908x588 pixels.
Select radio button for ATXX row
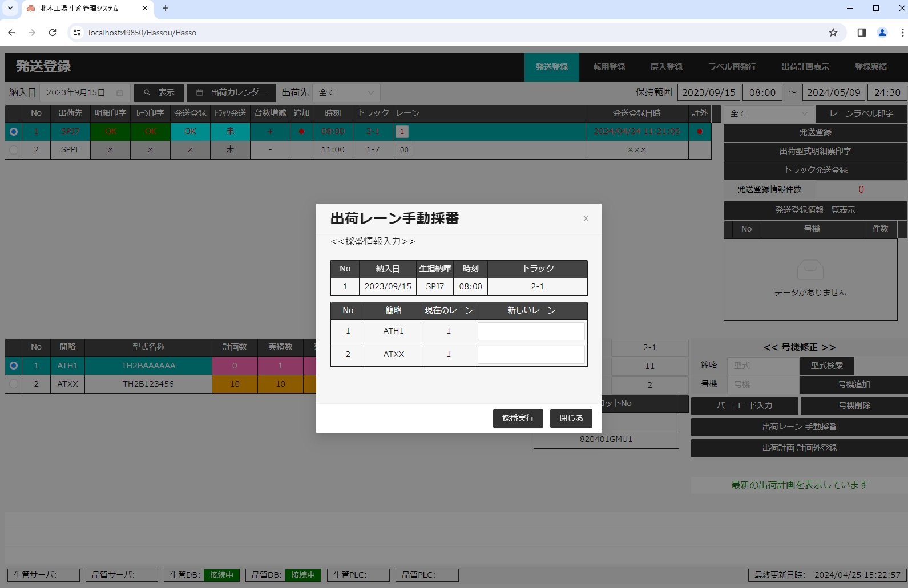[14, 384]
